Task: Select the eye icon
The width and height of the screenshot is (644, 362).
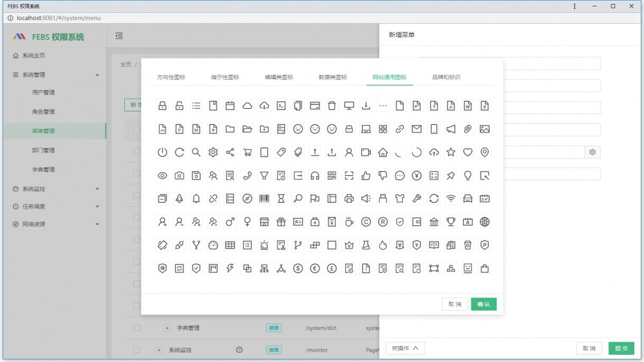Action: [x=162, y=175]
